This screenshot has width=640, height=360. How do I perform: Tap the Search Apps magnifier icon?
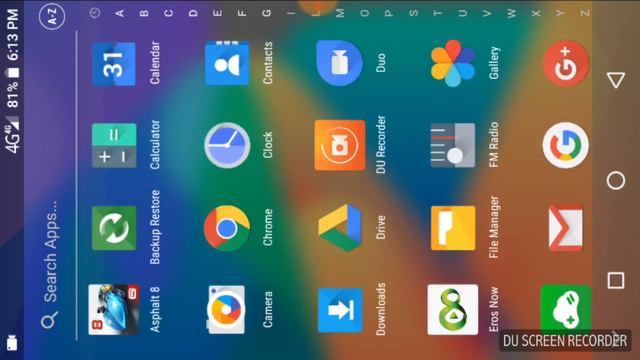49,320
